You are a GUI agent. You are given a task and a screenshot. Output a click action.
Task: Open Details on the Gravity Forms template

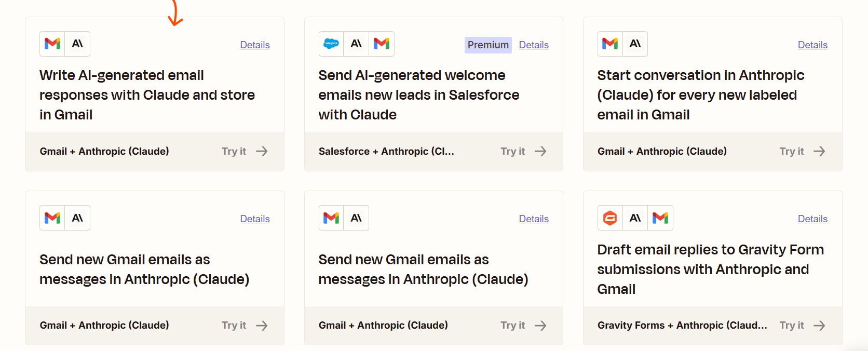(812, 219)
